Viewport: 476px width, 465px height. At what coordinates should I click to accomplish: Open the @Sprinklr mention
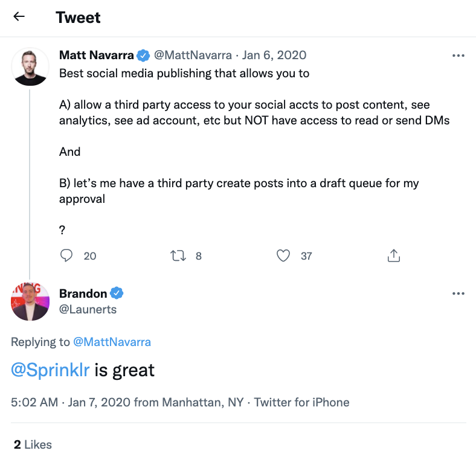[50, 370]
